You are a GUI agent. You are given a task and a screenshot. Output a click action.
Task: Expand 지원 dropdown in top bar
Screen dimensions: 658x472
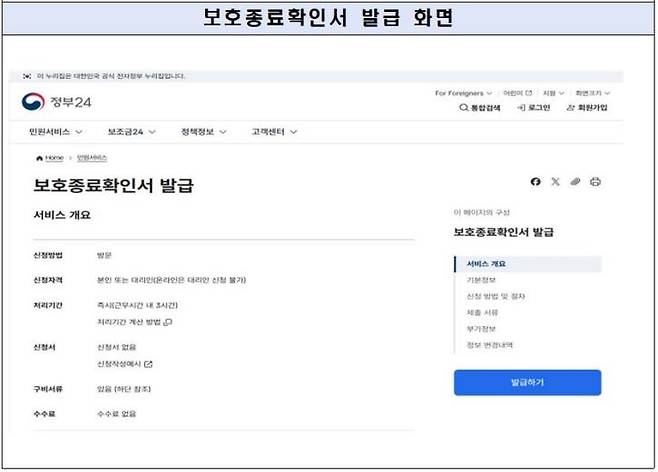[553, 93]
